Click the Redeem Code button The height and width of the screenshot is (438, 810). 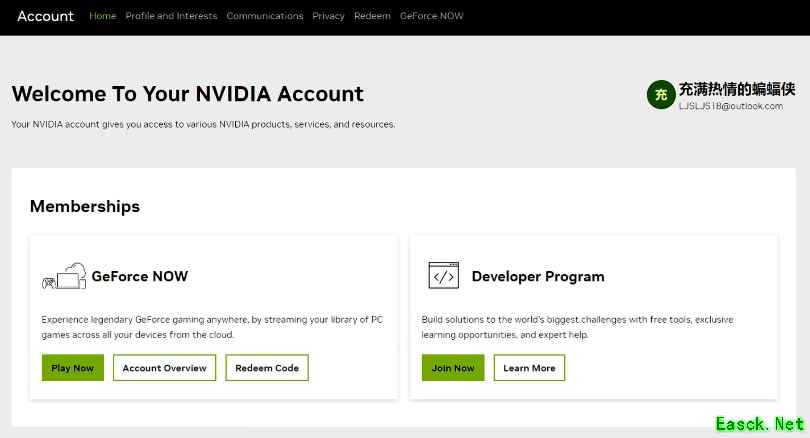(267, 368)
